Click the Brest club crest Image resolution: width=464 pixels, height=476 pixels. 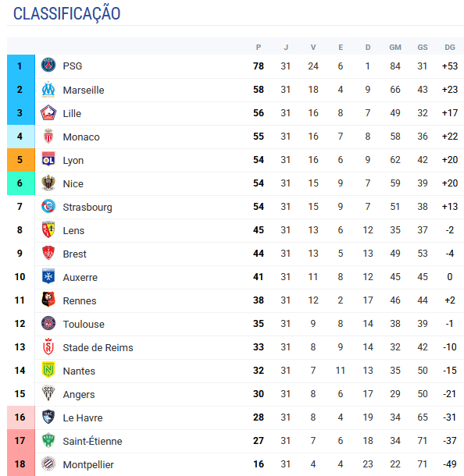coord(48,253)
